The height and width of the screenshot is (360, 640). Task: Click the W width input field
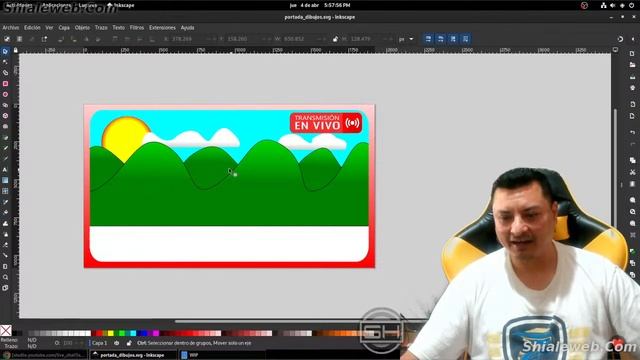(299, 39)
